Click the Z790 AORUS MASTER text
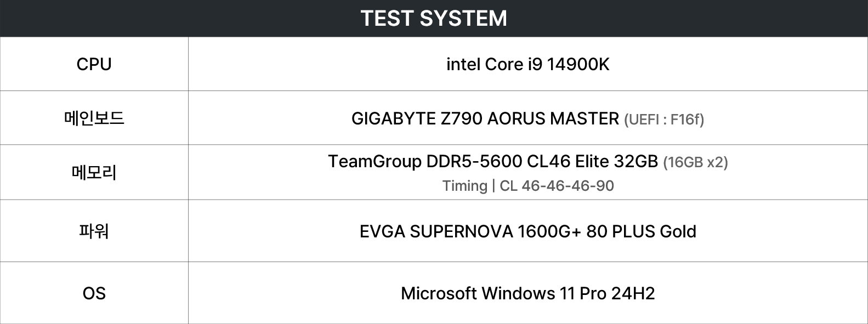The width and height of the screenshot is (868, 324). tap(530, 118)
